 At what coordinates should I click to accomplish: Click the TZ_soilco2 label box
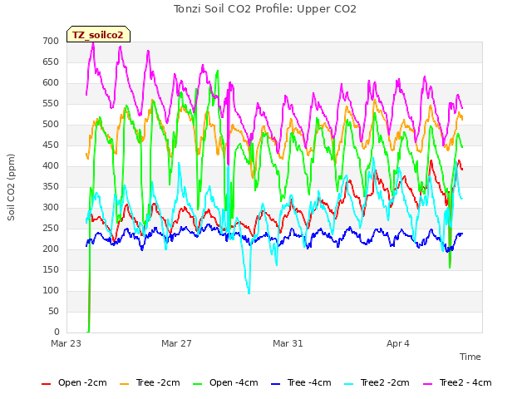98,34
